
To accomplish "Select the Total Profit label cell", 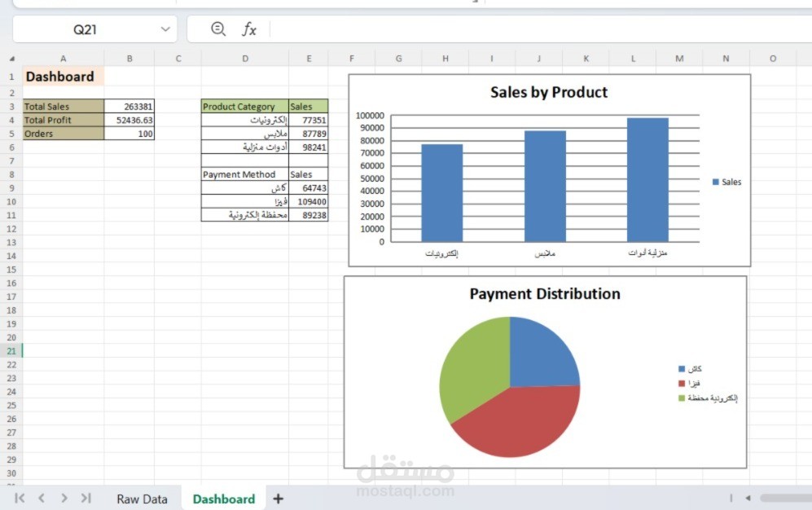I will [x=64, y=120].
